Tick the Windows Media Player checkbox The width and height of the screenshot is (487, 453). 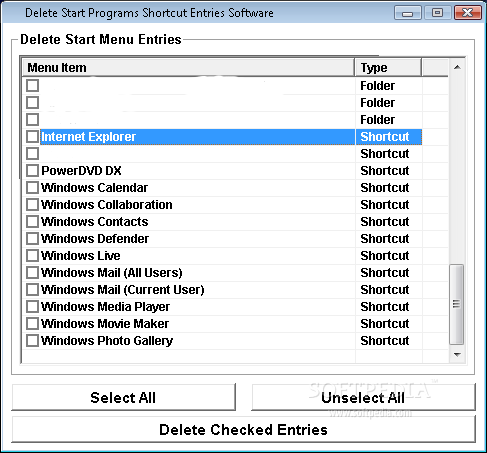(x=32, y=306)
